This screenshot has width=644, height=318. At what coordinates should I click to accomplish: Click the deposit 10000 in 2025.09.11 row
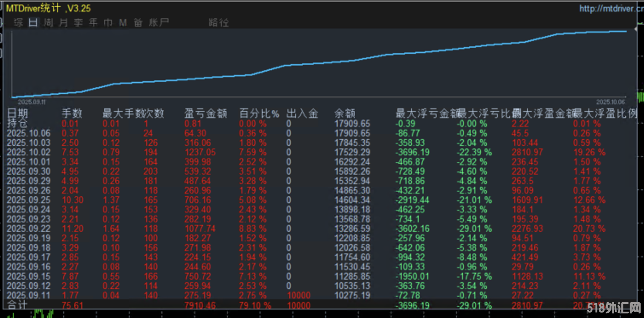(299, 295)
